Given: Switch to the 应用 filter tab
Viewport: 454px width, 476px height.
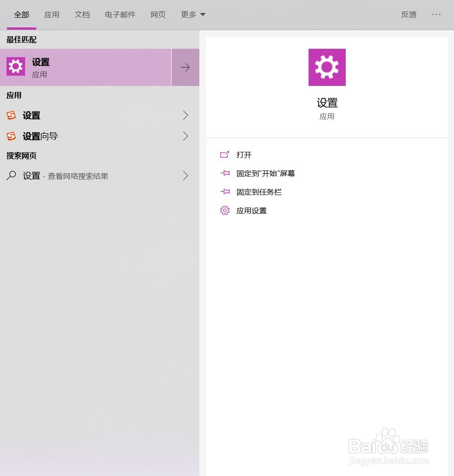Looking at the screenshot, I should (52, 14).
